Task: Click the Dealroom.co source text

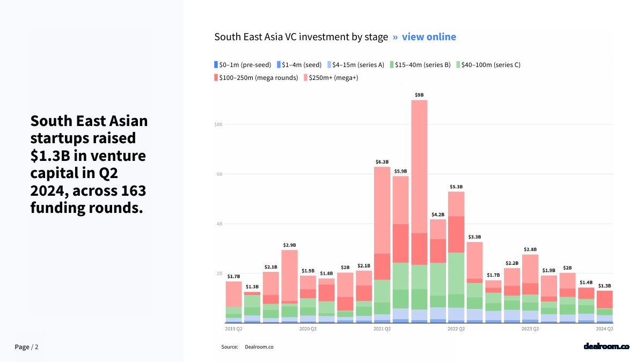Action: 259,347
